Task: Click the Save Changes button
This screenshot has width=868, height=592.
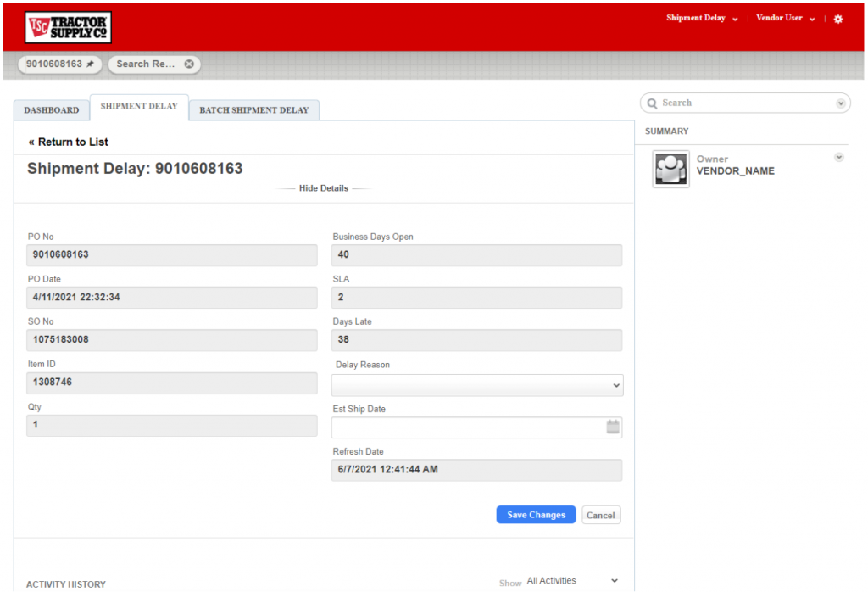Action: pos(536,515)
